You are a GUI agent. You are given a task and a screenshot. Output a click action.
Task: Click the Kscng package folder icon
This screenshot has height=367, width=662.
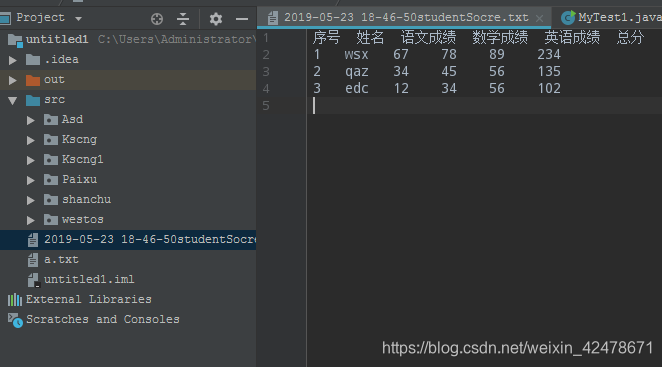click(x=51, y=140)
